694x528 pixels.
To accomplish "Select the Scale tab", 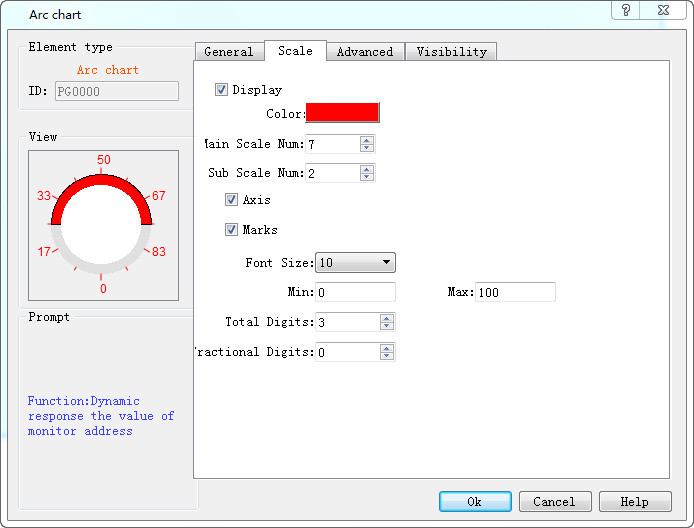I will coord(295,50).
